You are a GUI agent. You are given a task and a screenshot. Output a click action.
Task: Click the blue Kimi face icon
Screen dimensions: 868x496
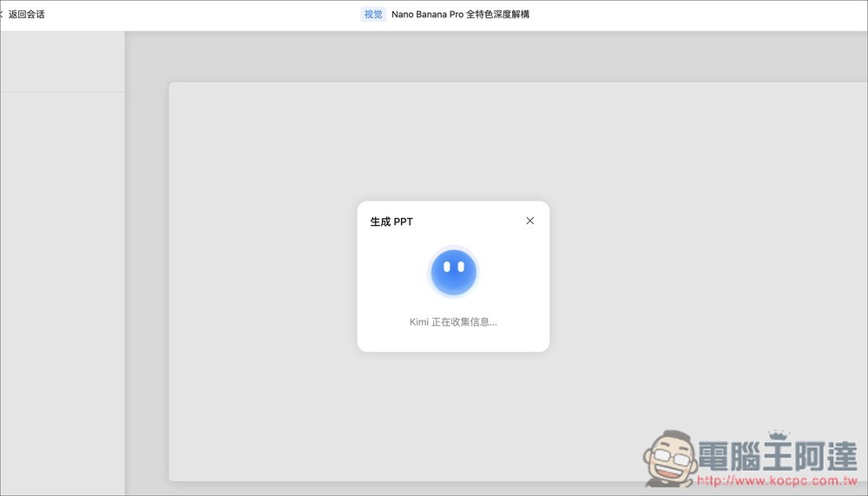tap(453, 272)
